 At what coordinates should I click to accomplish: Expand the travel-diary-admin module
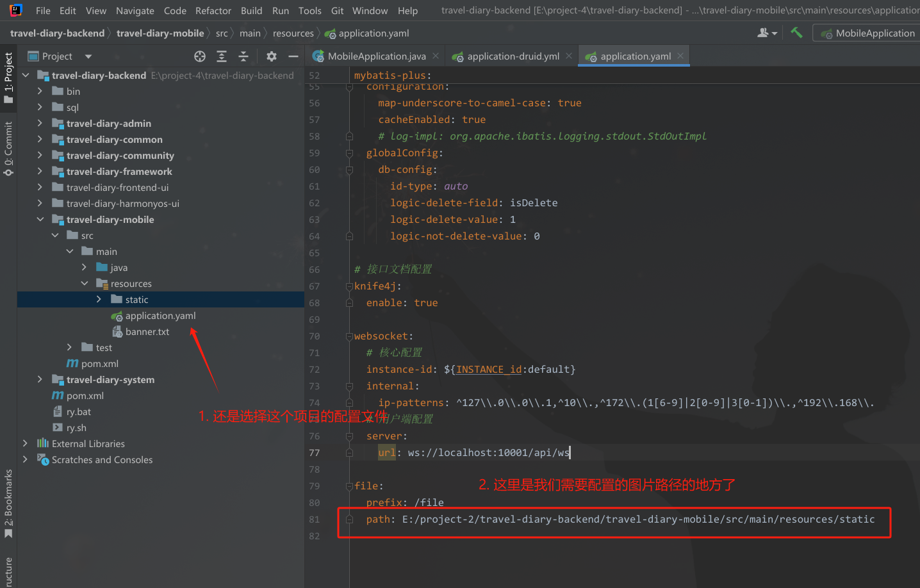(40, 124)
